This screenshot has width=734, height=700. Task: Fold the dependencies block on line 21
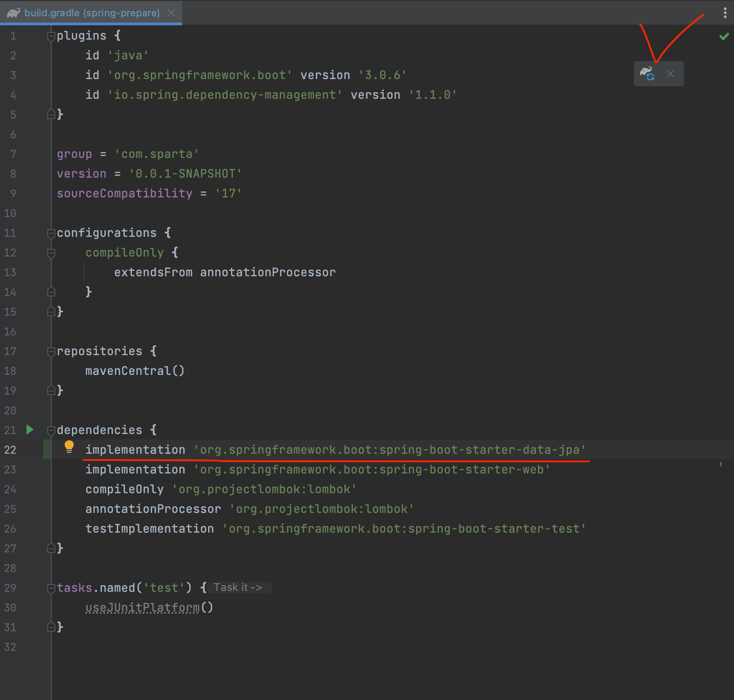coord(51,430)
